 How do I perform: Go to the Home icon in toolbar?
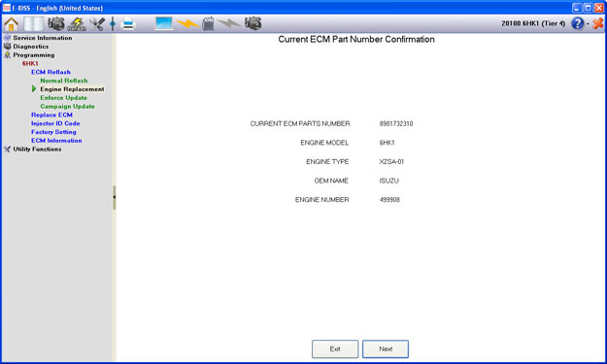click(12, 24)
